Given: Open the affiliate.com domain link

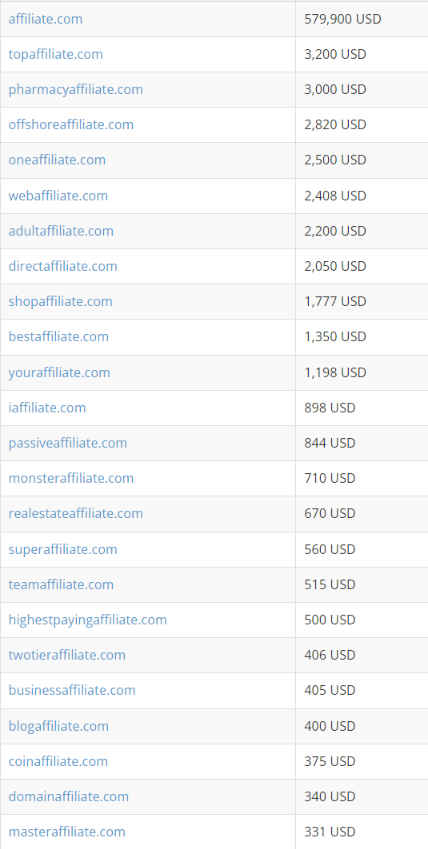Looking at the screenshot, I should point(46,19).
